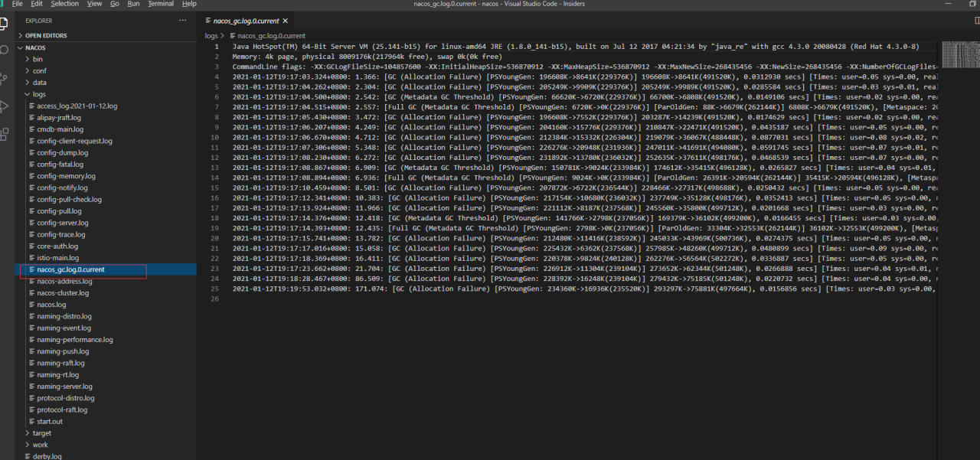Image resolution: width=980 pixels, height=460 pixels.
Task: Open naming-performance.log file
Action: pos(74,340)
